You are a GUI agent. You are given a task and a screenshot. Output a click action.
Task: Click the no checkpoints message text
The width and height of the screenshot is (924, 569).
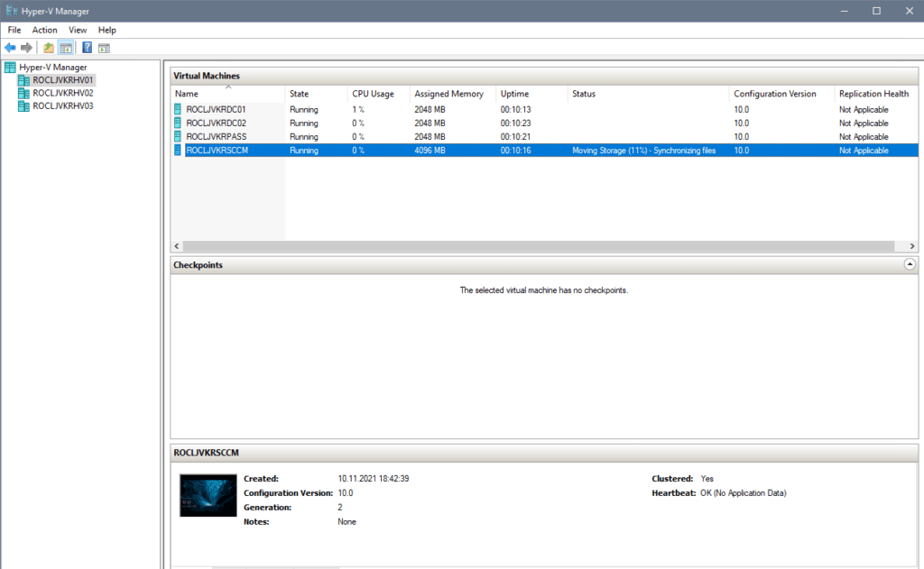[x=543, y=289]
